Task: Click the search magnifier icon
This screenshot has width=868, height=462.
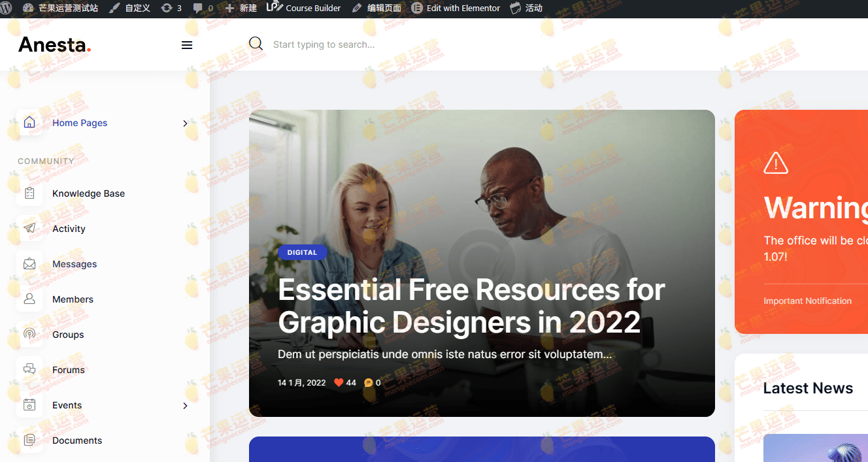Action: pos(256,44)
